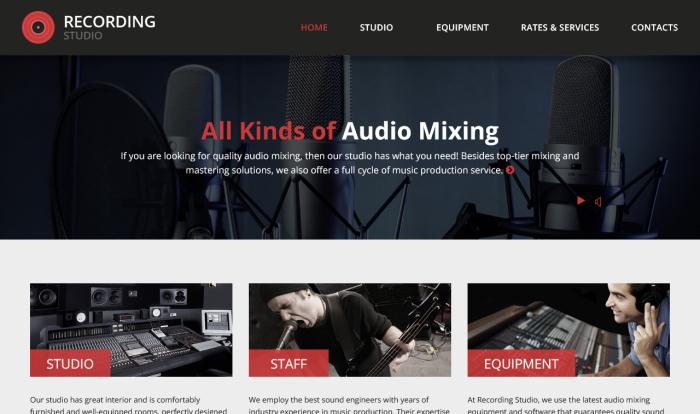Viewport: 700px width, 414px height.
Task: Click the red vinyl record logo icon
Action: pyautogui.click(x=38, y=27)
